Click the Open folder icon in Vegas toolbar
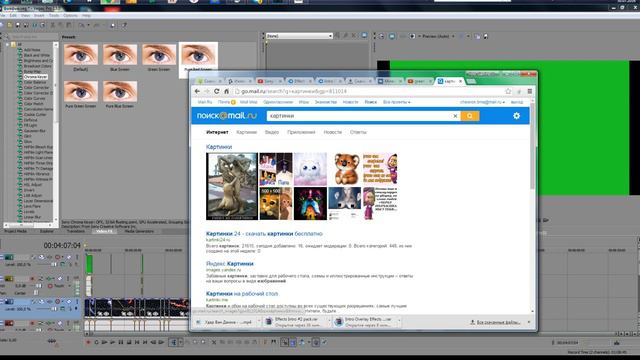 [9, 25]
